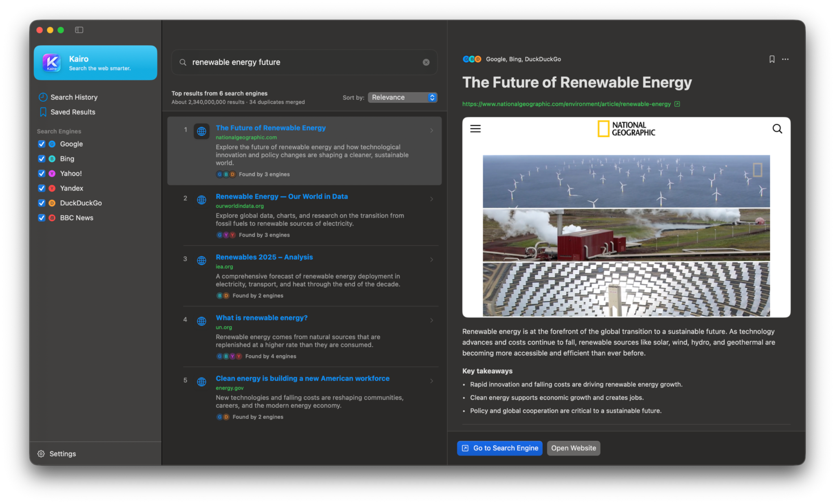Viewport: 835px width, 504px height.
Task: Click the BBC News engine icon in sidebar
Action: 52,218
